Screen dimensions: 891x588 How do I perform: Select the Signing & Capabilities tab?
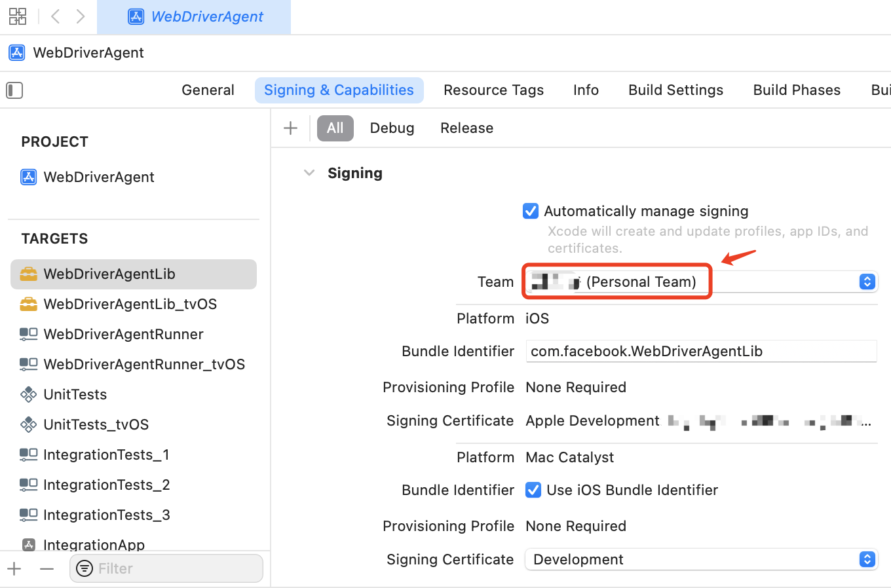pyautogui.click(x=339, y=90)
